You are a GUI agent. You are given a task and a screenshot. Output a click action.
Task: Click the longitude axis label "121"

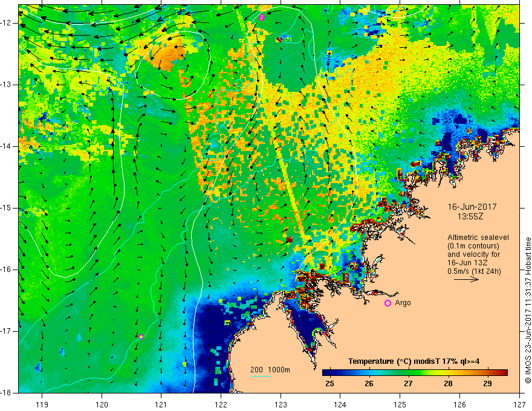tap(161, 404)
